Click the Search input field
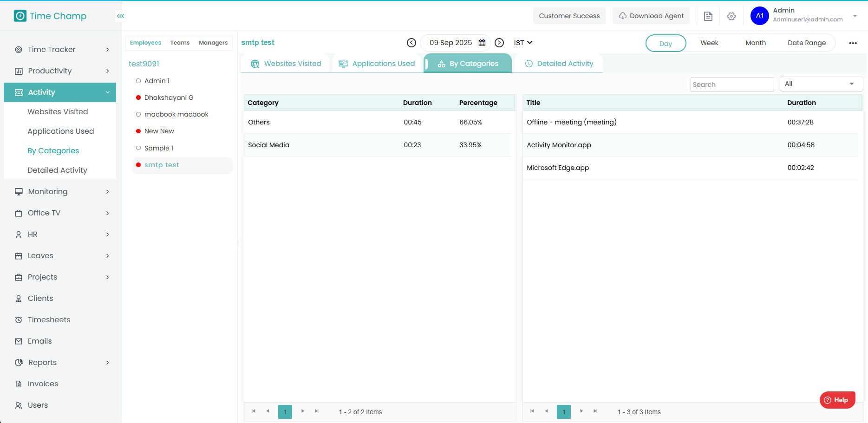 tap(731, 85)
